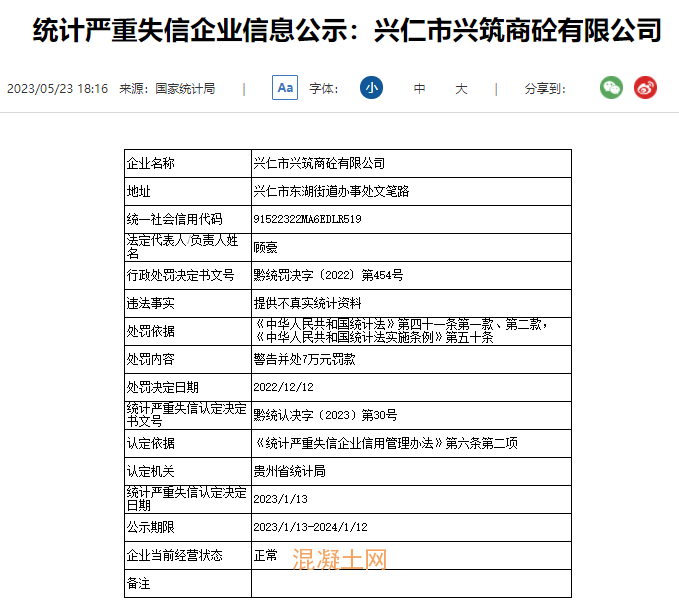Switch to medium font size 中

[420, 89]
